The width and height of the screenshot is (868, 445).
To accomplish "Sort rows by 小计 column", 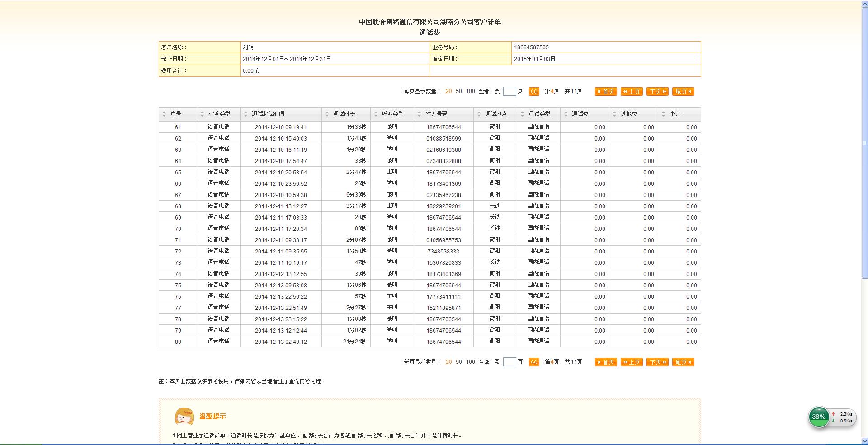I will coord(675,114).
